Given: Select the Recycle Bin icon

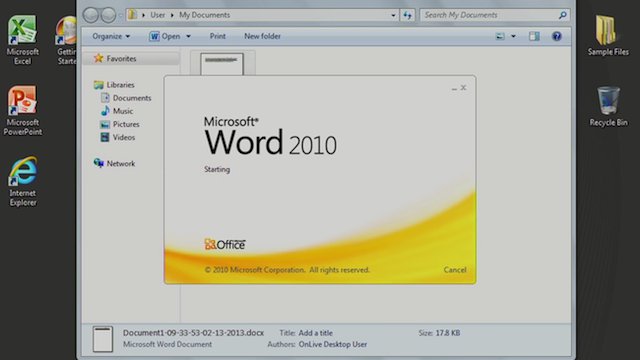Looking at the screenshot, I should (x=608, y=106).
